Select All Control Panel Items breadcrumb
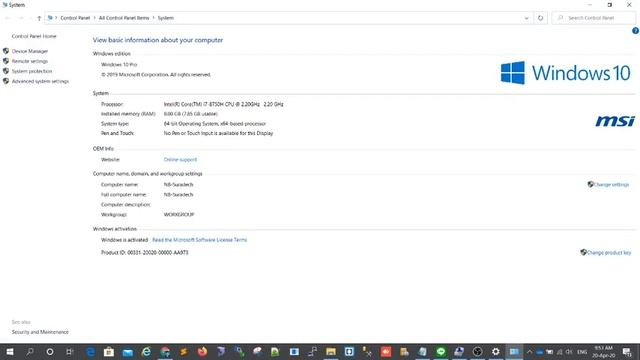The height and width of the screenshot is (360, 640). click(x=124, y=18)
